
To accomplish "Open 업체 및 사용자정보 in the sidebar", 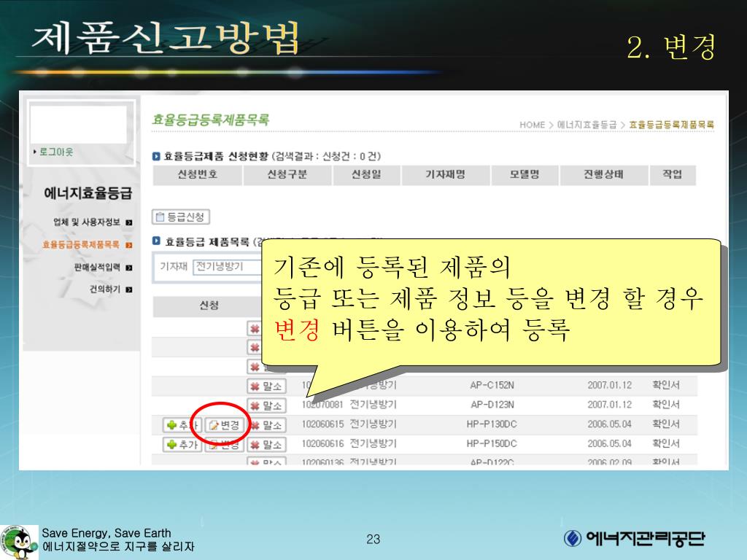I will 87,222.
